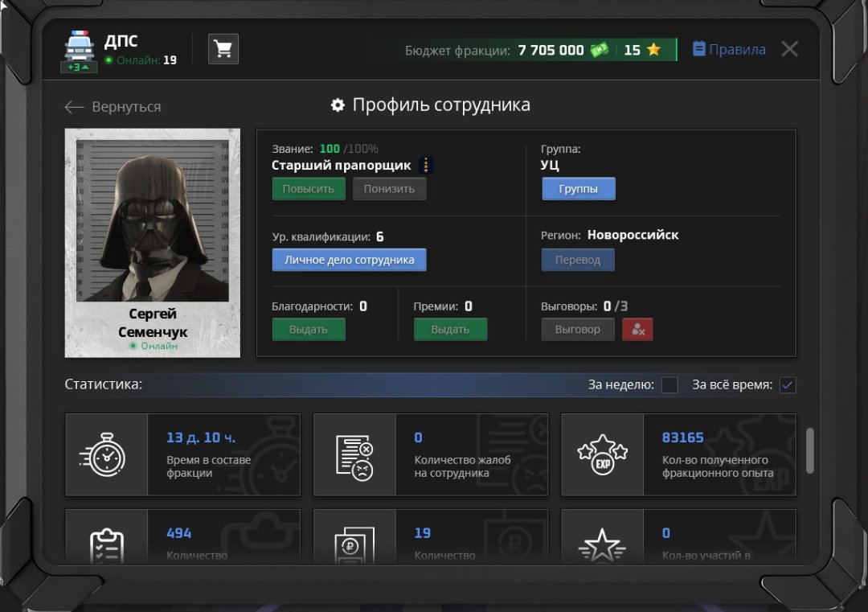Click the complaints document icon

click(354, 454)
